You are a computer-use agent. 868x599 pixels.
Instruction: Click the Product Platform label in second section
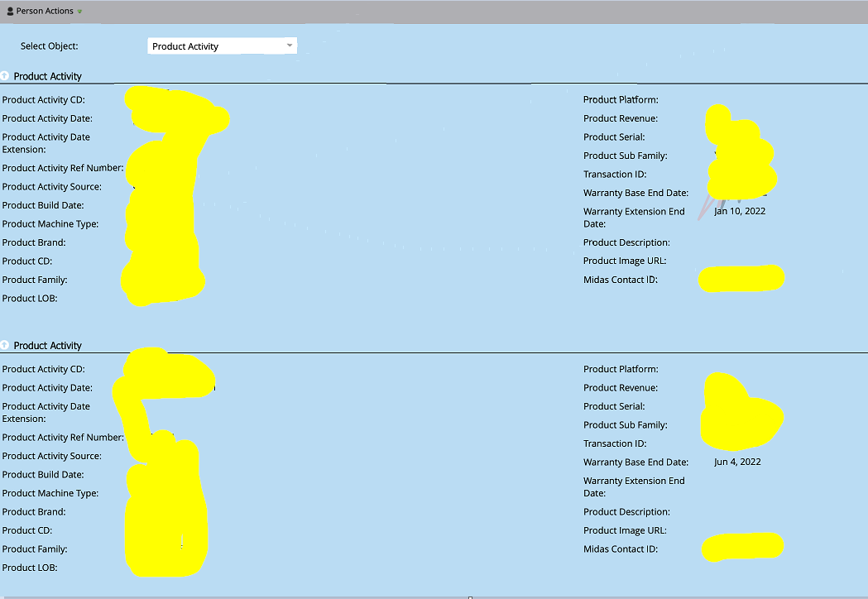coord(621,368)
